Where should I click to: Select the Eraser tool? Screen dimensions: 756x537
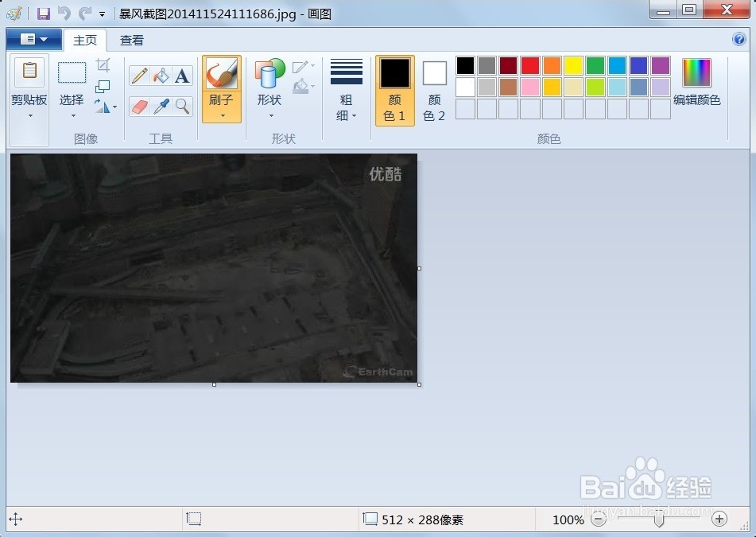(139, 106)
